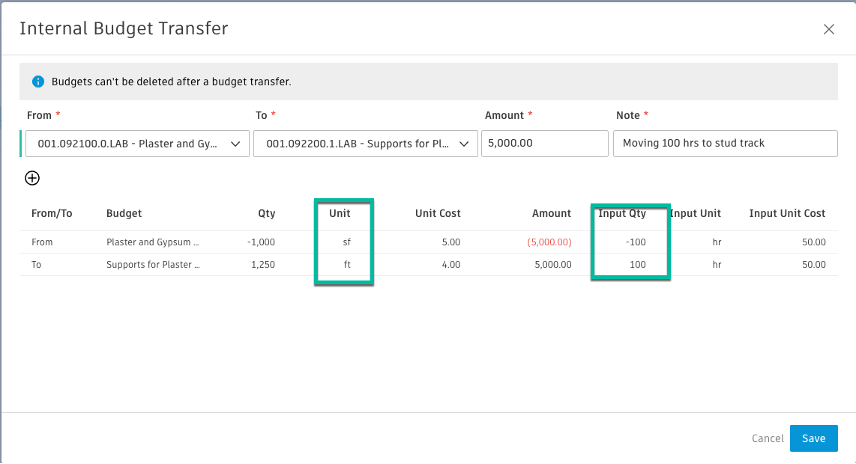
Task: Click the To cell in second table row
Action: [36, 265]
